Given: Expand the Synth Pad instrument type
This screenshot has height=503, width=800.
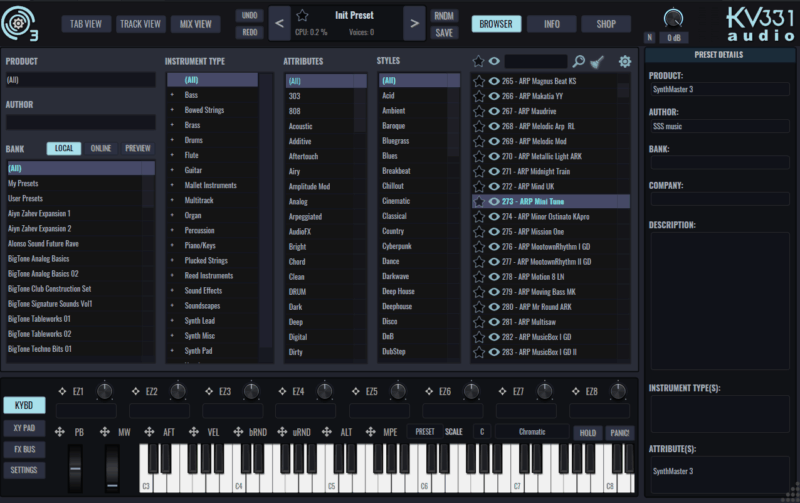Looking at the screenshot, I should (172, 350).
